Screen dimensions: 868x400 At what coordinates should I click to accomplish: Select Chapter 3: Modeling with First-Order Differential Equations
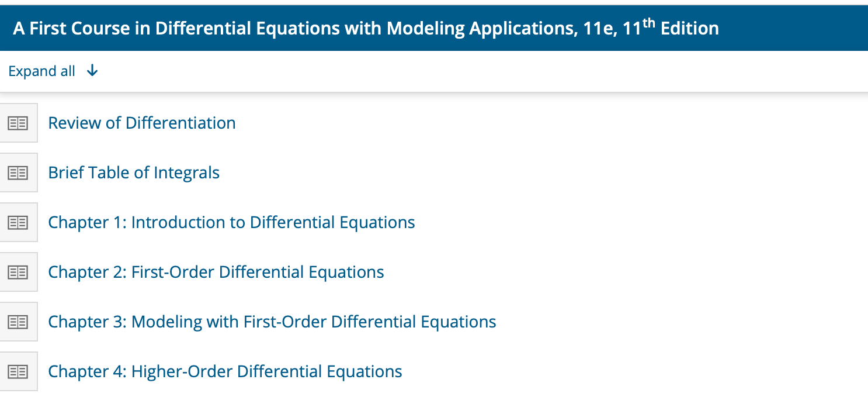[x=272, y=321]
